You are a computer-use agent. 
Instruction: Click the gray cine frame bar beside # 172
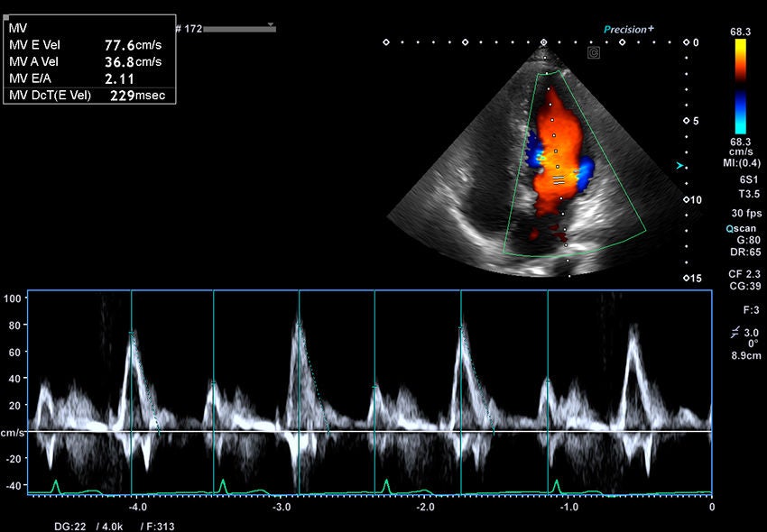pyautogui.click(x=240, y=30)
